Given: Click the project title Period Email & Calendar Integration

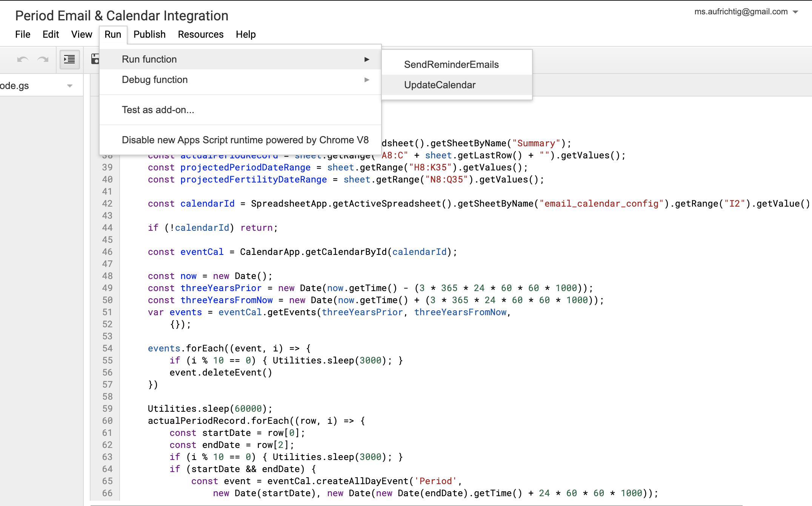Looking at the screenshot, I should pos(121,16).
